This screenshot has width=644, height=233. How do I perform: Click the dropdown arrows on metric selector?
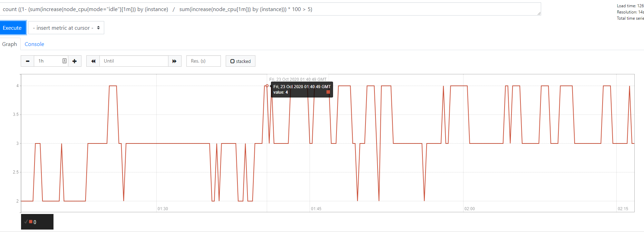point(98,28)
